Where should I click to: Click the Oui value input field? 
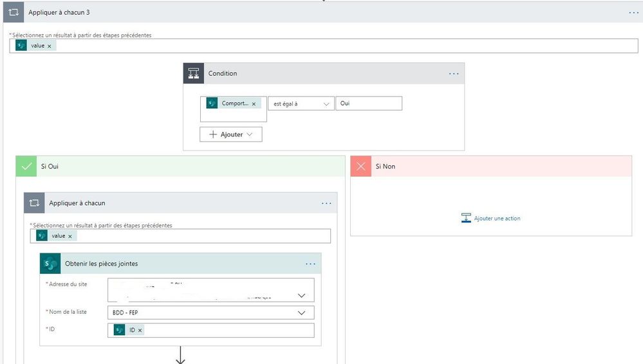click(369, 104)
